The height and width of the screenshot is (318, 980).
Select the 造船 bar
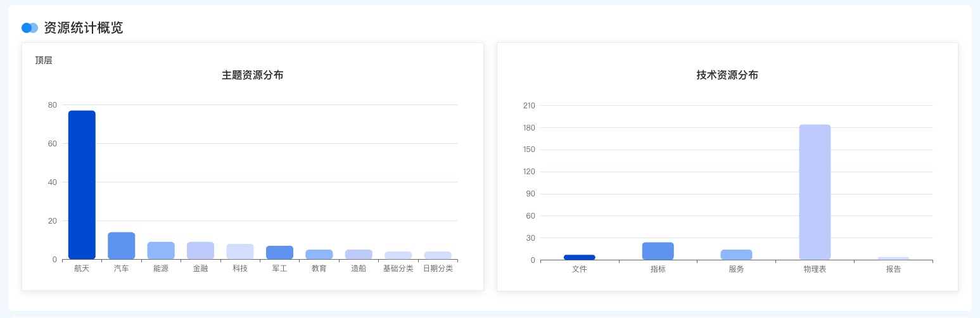(359, 255)
